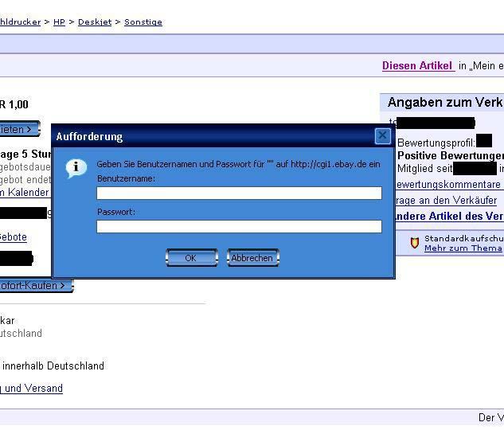
Task: Open the und Versand link
Action: [32, 389]
